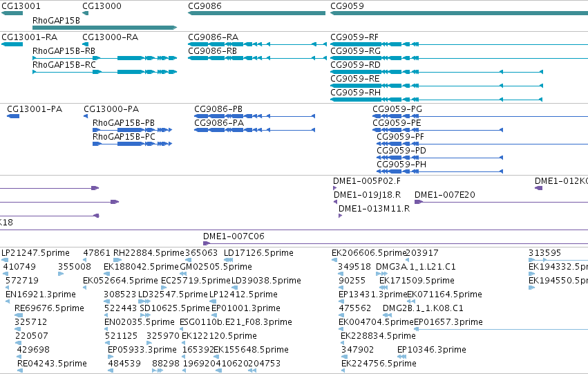Select EST EK071164.5prime
The image size is (588, 374).
(x=444, y=294)
